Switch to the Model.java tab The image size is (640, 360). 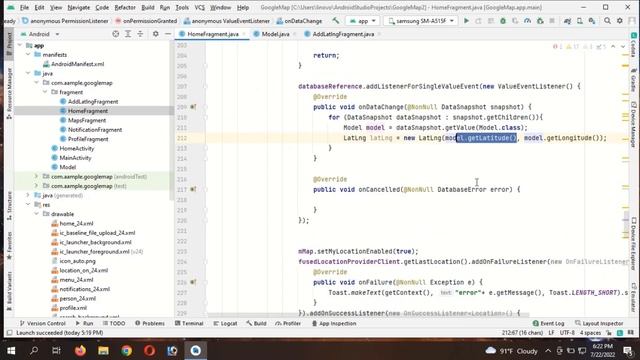click(x=275, y=34)
